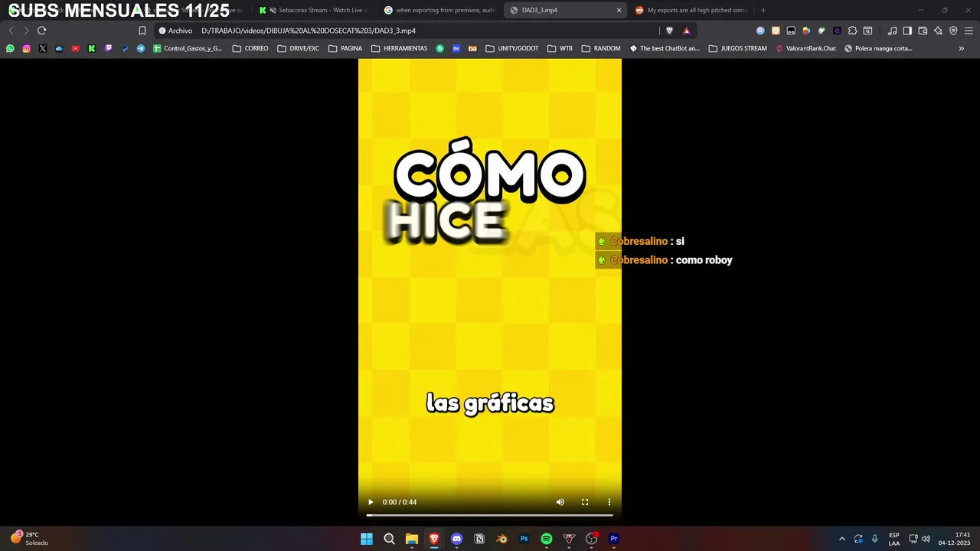
Task: Open the browser extensions puzzle icon
Action: (852, 31)
